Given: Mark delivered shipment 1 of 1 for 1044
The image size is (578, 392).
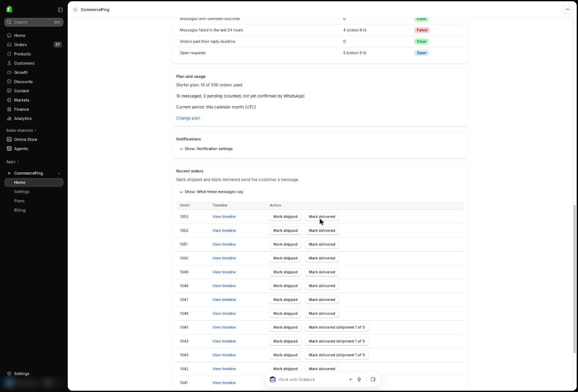Looking at the screenshot, I should click(x=337, y=341).
